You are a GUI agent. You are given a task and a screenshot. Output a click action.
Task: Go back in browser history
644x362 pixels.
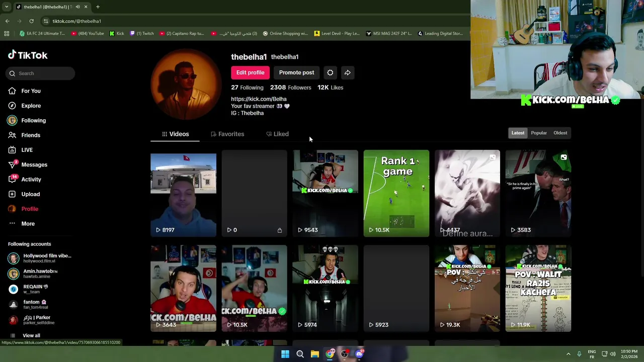[x=7, y=21]
